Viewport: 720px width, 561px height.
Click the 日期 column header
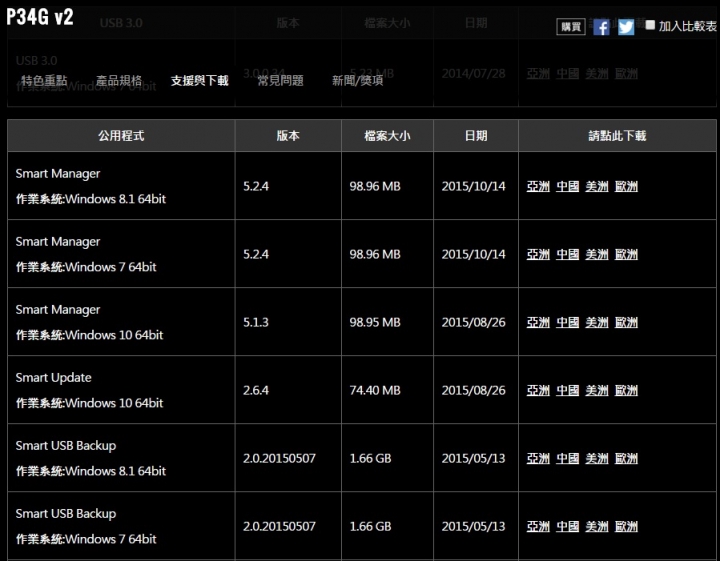pyautogui.click(x=476, y=135)
